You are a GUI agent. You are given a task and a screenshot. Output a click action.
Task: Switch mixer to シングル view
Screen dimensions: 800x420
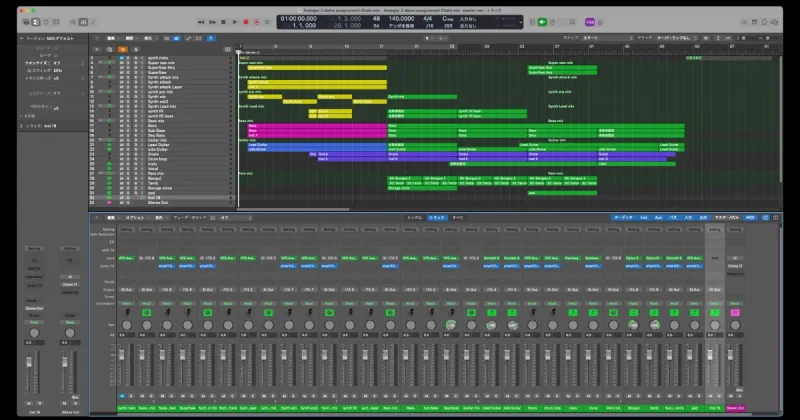pos(414,218)
